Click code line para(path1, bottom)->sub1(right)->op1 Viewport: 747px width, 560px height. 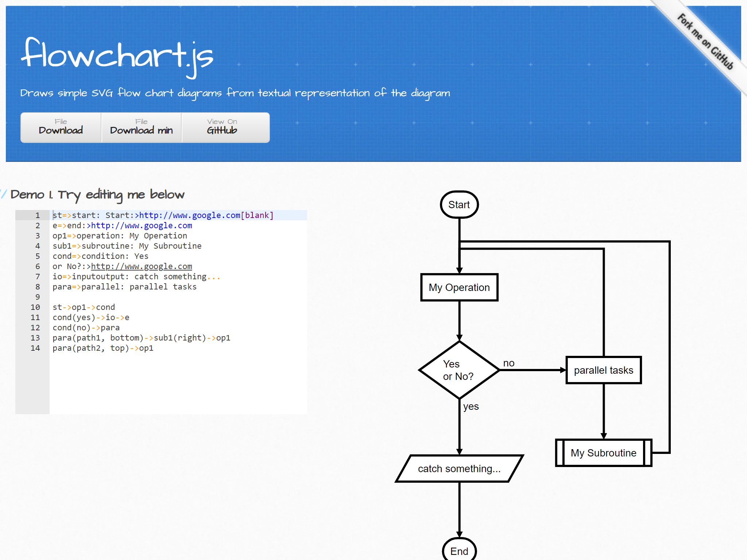tap(142, 338)
